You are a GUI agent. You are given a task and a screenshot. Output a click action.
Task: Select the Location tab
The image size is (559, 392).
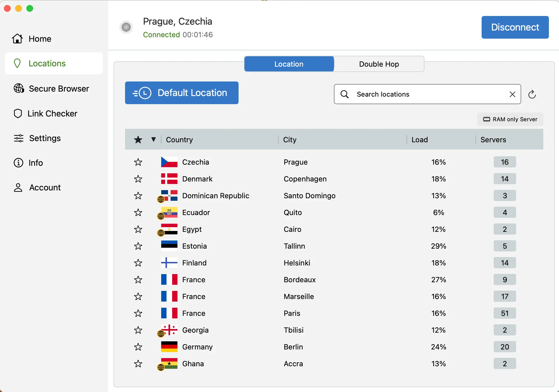coord(289,64)
